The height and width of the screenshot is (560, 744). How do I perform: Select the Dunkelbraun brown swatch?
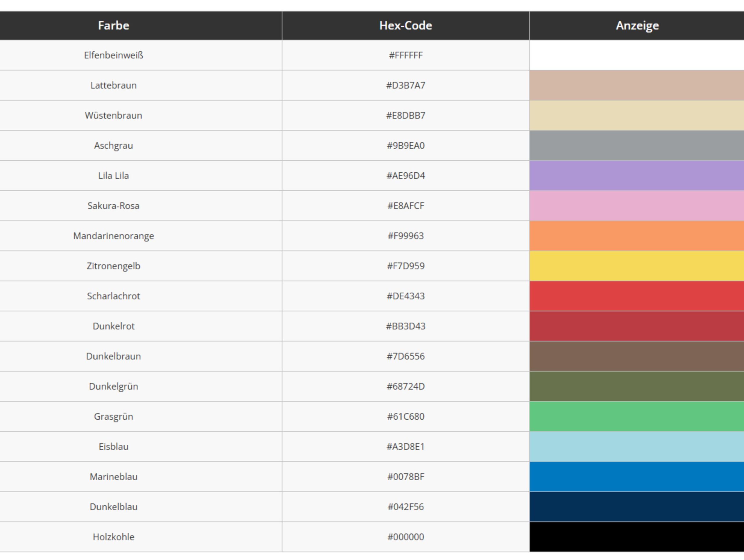pyautogui.click(x=636, y=356)
